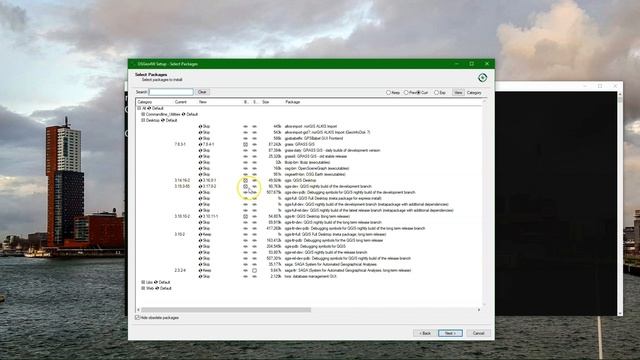This screenshot has height=360, width=640.
Task: Cycle install action for gpsbabelfe GPSBabel GUI package
Action: point(200,138)
